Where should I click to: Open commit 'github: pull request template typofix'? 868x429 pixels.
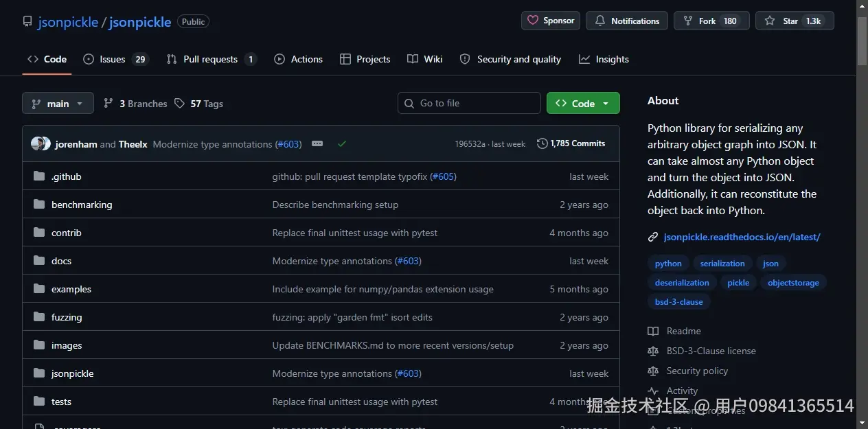click(350, 176)
